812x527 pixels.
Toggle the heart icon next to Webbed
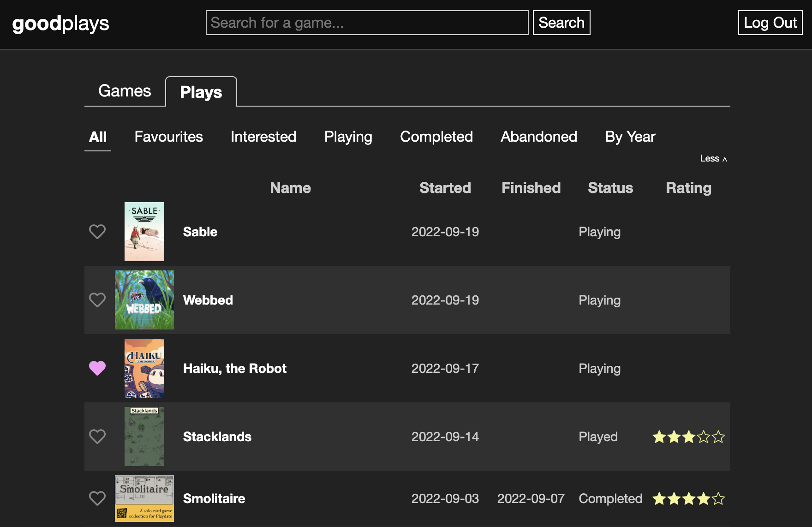pyautogui.click(x=97, y=300)
